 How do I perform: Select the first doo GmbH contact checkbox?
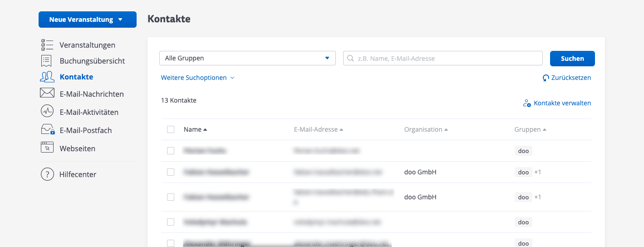pos(171,172)
